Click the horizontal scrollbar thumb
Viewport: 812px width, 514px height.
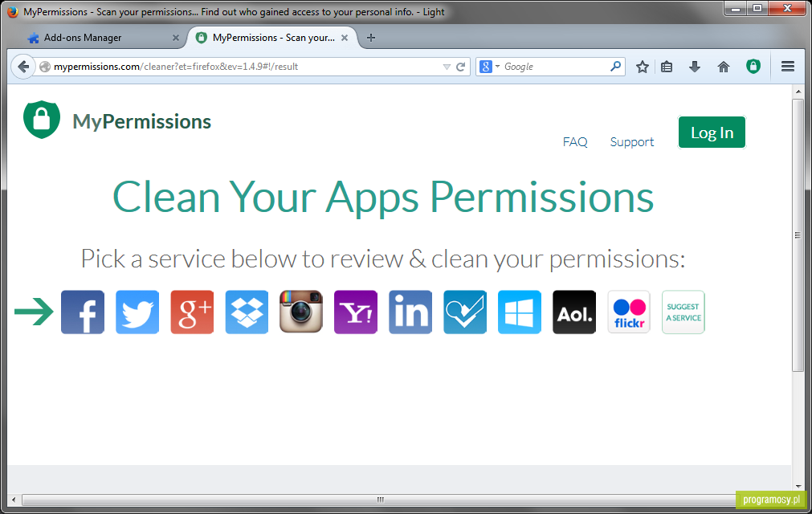pos(381,500)
